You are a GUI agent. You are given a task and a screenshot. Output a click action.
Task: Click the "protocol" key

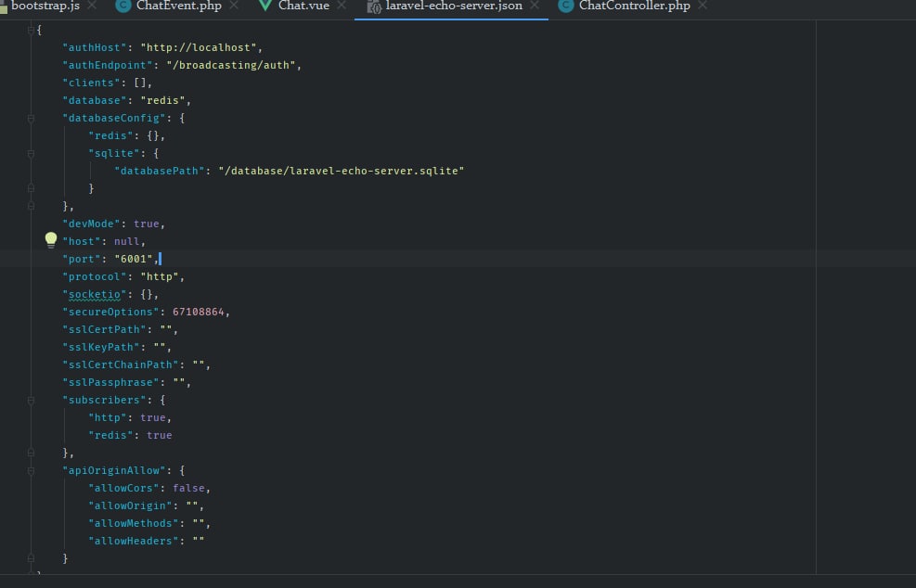click(95, 276)
